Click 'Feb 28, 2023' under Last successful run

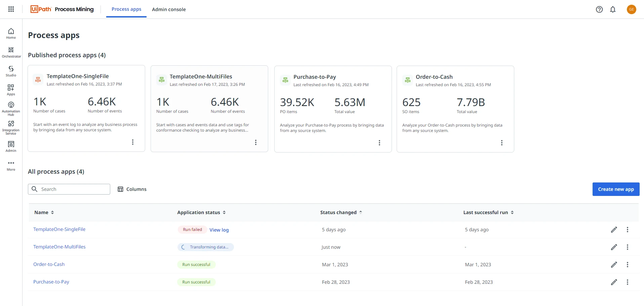[479, 282]
